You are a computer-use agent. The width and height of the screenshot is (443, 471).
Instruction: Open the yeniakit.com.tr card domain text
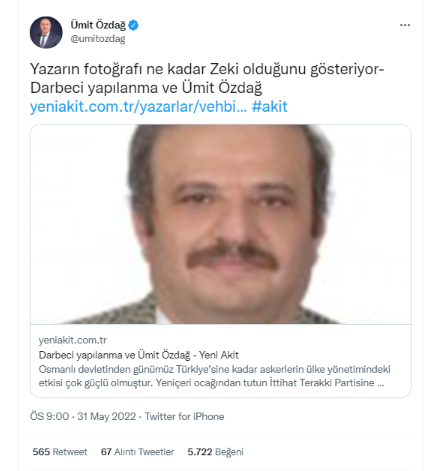click(x=73, y=340)
